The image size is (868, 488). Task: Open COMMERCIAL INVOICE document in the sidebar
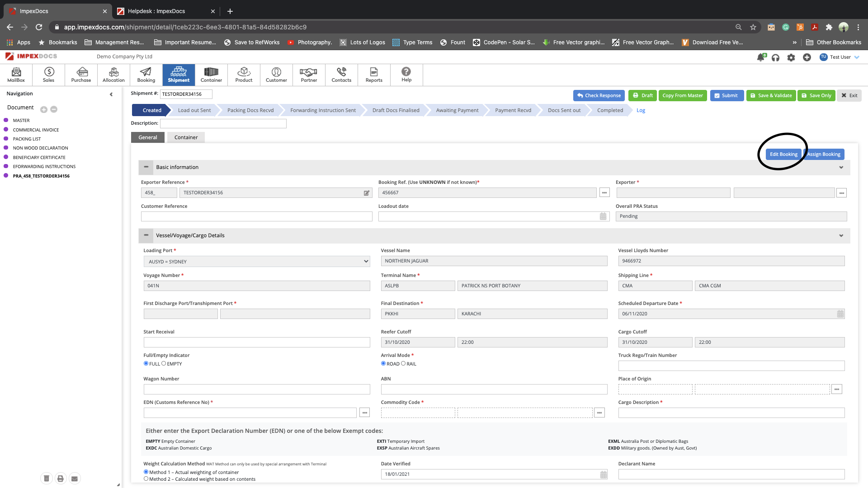click(x=36, y=130)
